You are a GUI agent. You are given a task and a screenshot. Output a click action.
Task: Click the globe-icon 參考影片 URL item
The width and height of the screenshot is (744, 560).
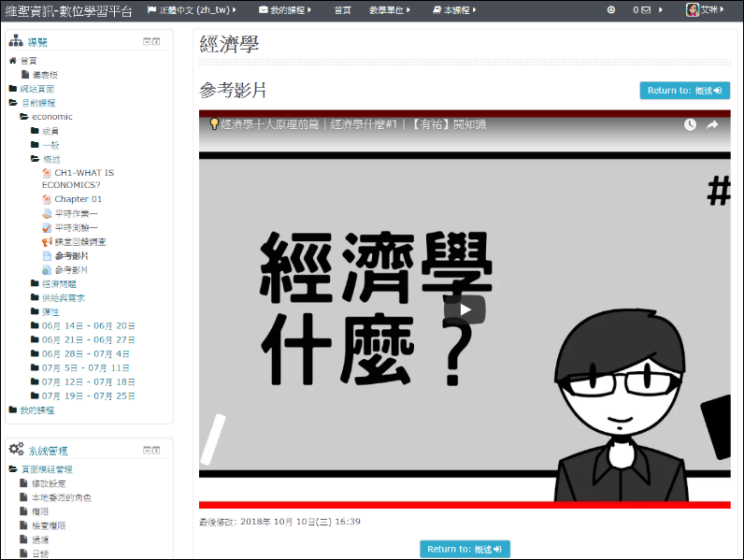(x=71, y=270)
